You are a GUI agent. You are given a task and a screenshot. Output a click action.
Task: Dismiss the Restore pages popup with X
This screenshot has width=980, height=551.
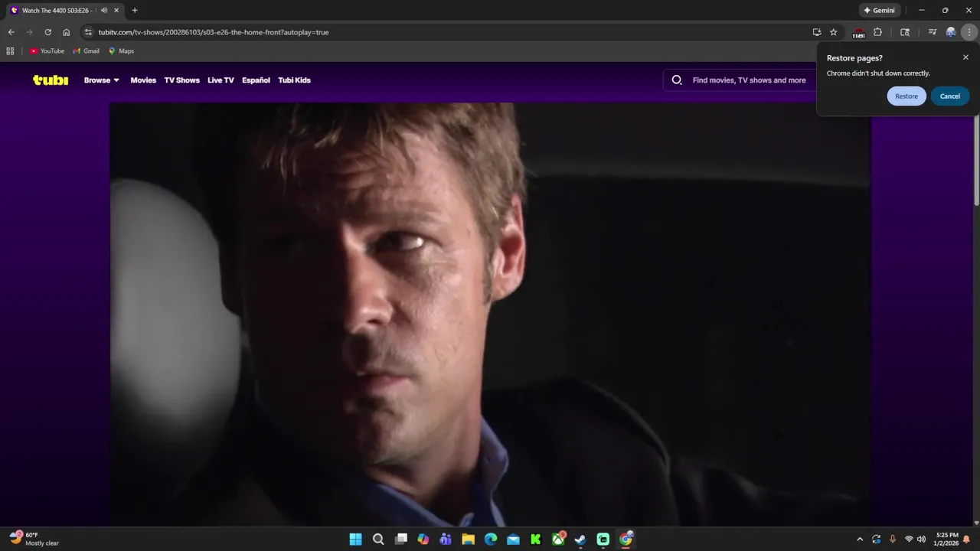pos(965,57)
